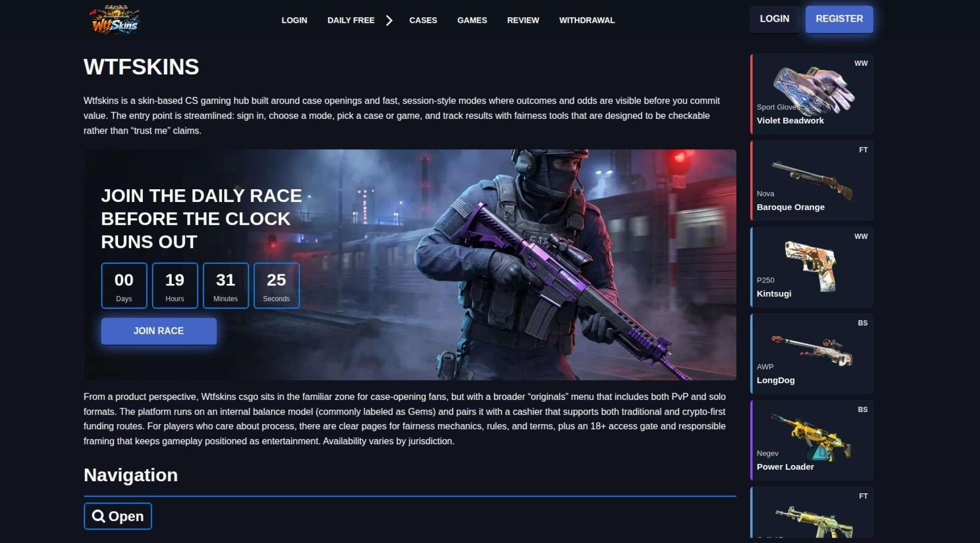Open the WITHDRAWAL menu item
The height and width of the screenshot is (543, 980).
coord(587,20)
